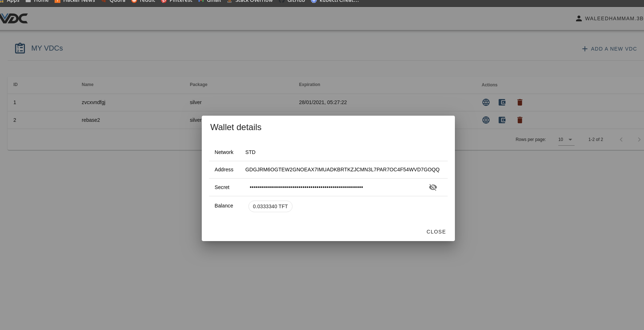Open Gmail bookmark
This screenshot has width=644, height=330.
pos(210,1)
